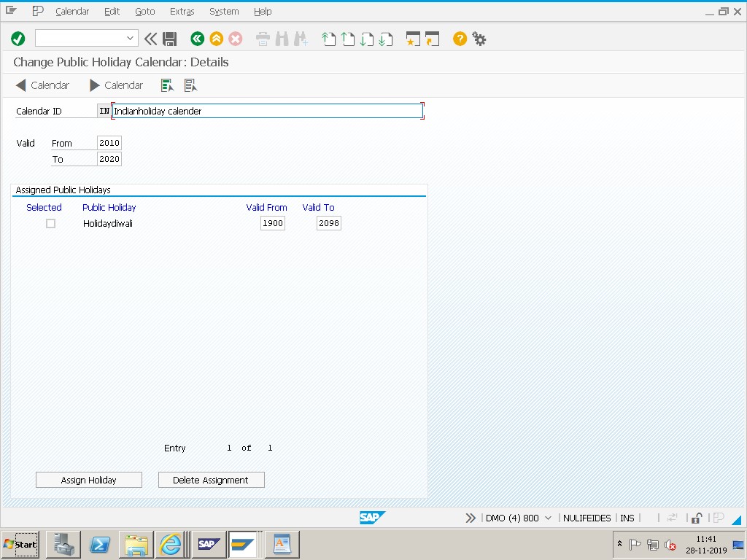747x560 pixels.
Task: Click the Print icon
Action: (263, 39)
